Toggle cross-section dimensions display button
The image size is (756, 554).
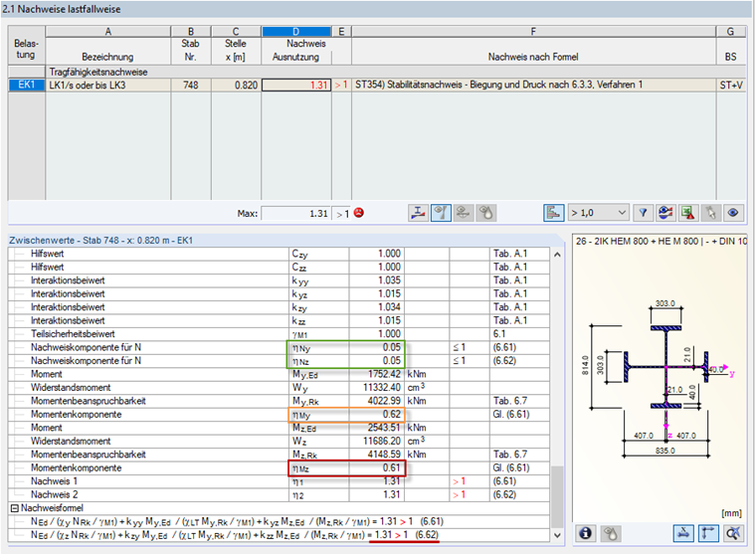(x=683, y=533)
